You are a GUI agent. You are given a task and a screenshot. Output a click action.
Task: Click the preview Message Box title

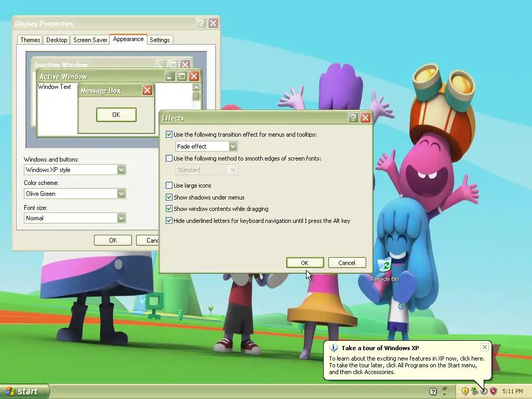100,90
